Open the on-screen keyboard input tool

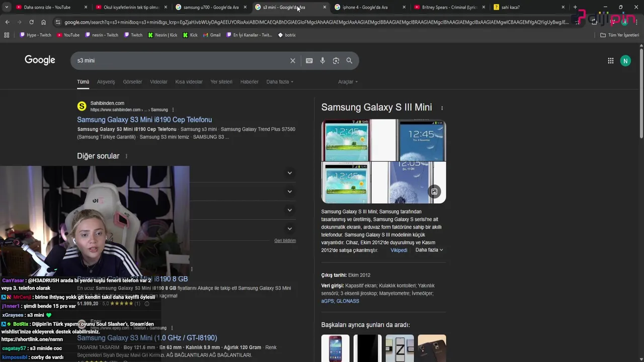309,61
